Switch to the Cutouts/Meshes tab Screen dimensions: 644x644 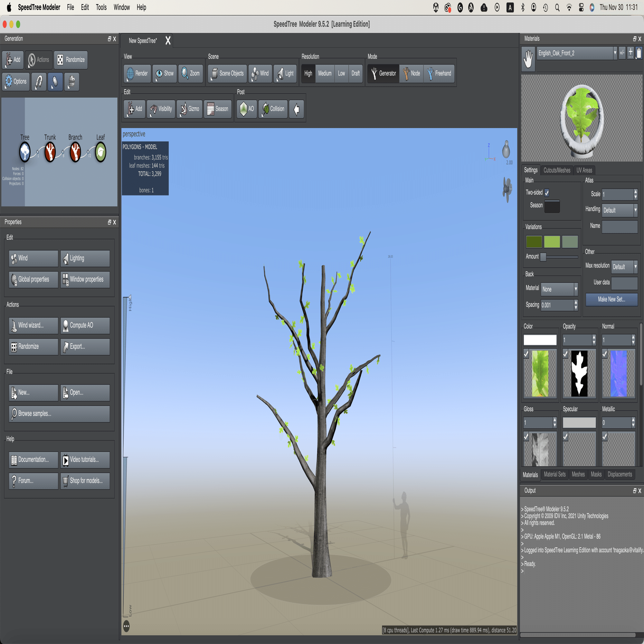pyautogui.click(x=557, y=170)
